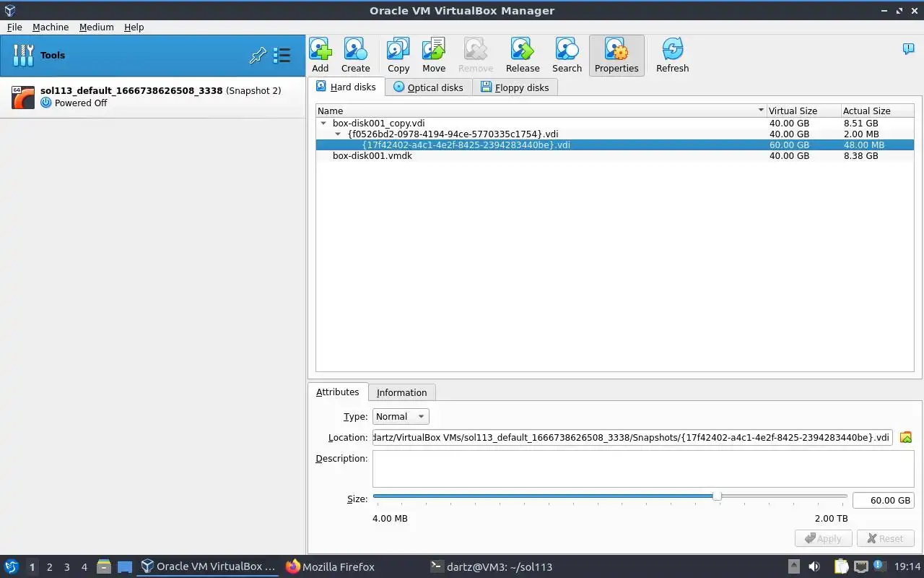Screen dimensions: 924x578
Task: Click the 8.51 GB actual size cell
Action: point(860,123)
